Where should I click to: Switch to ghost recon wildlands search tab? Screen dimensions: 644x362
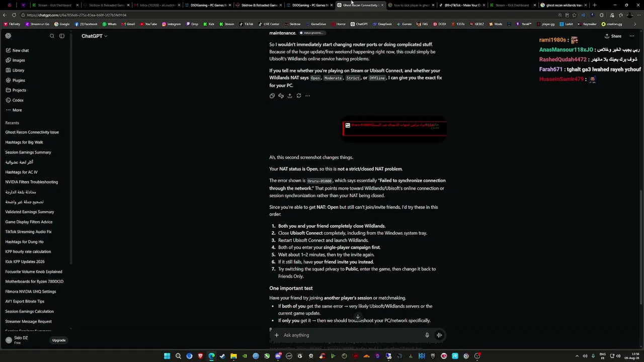click(x=563, y=5)
